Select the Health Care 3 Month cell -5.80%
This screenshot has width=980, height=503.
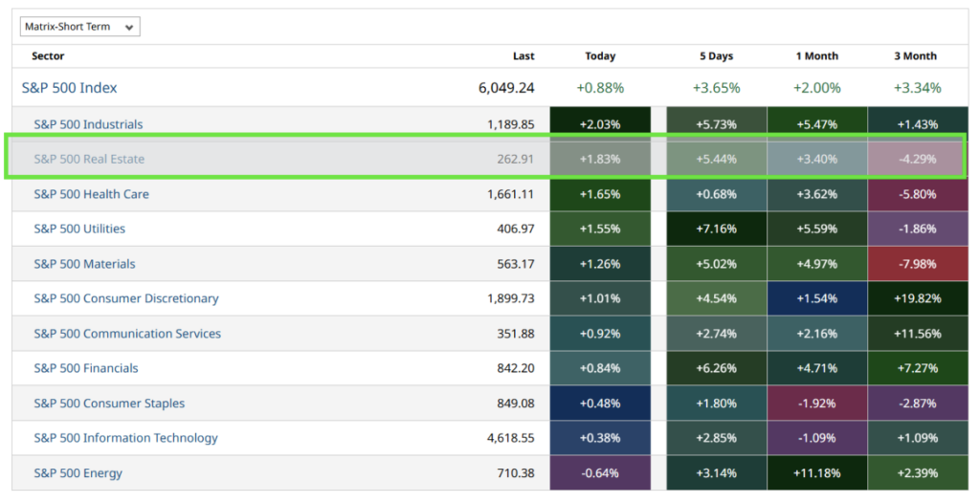click(x=918, y=194)
